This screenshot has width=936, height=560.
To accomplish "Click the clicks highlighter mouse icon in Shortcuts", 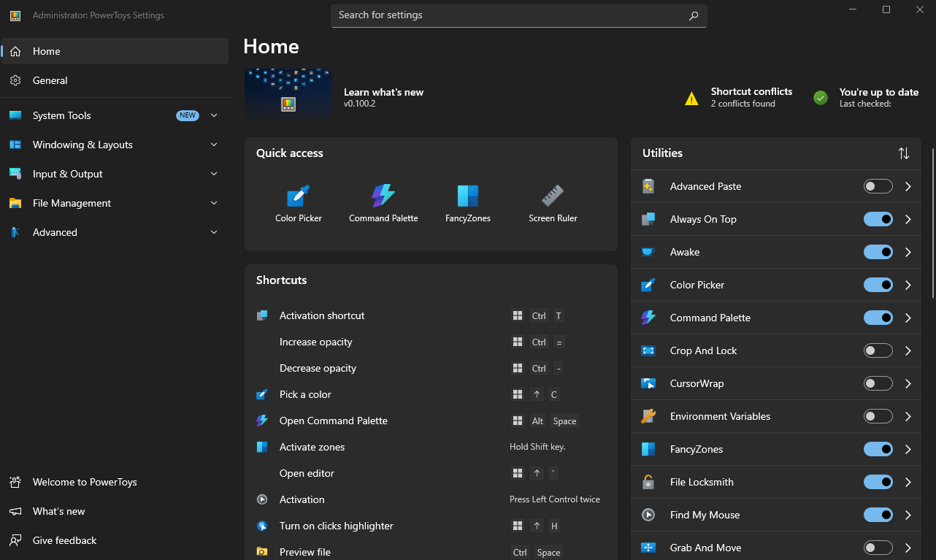I will [x=262, y=526].
